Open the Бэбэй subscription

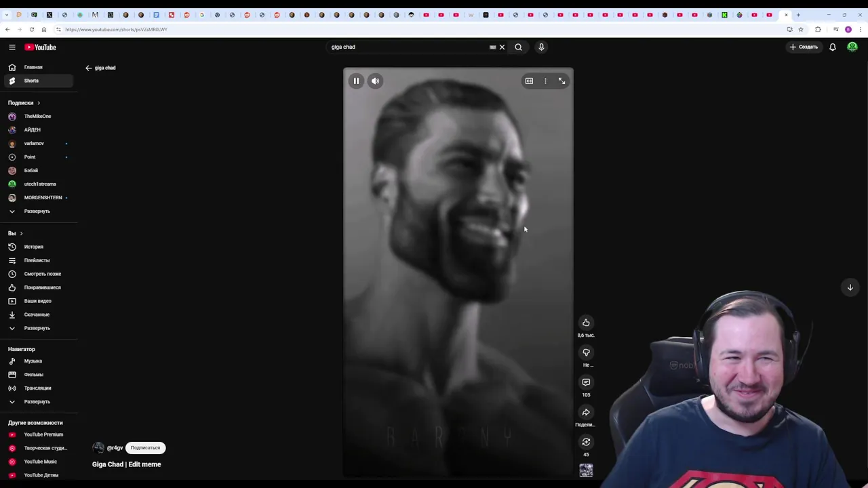pos(38,170)
